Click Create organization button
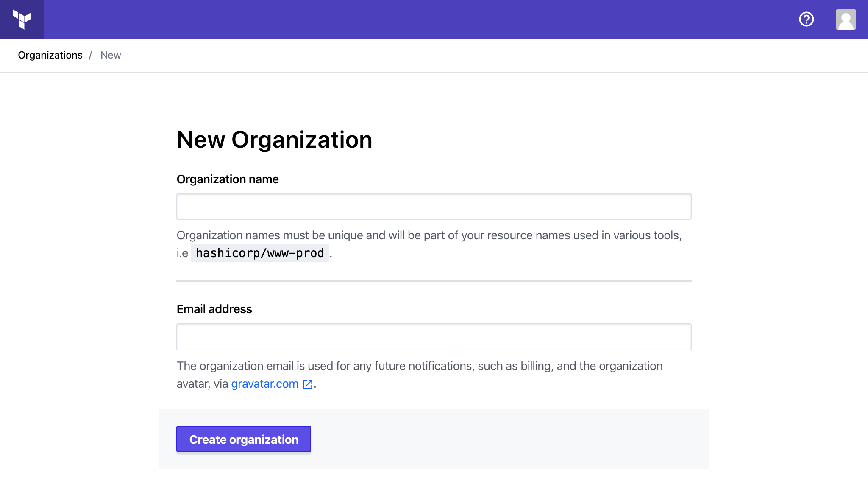This screenshot has height=504, width=868. 244,439
